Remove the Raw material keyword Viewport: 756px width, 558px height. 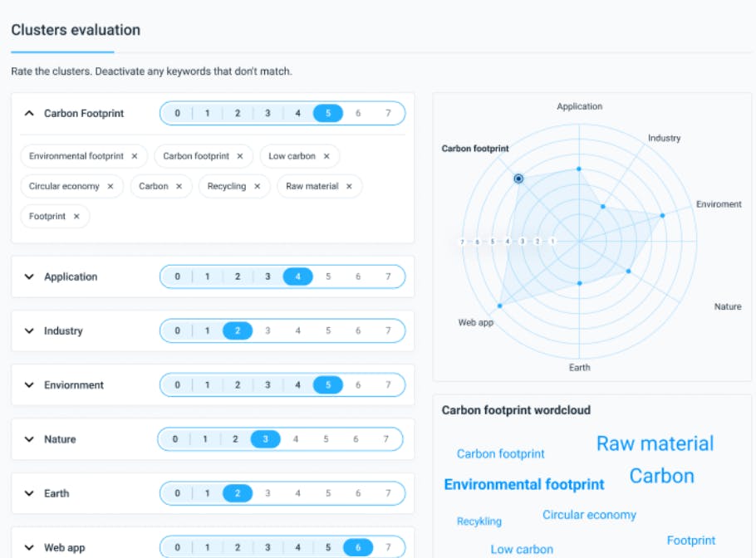pos(349,187)
